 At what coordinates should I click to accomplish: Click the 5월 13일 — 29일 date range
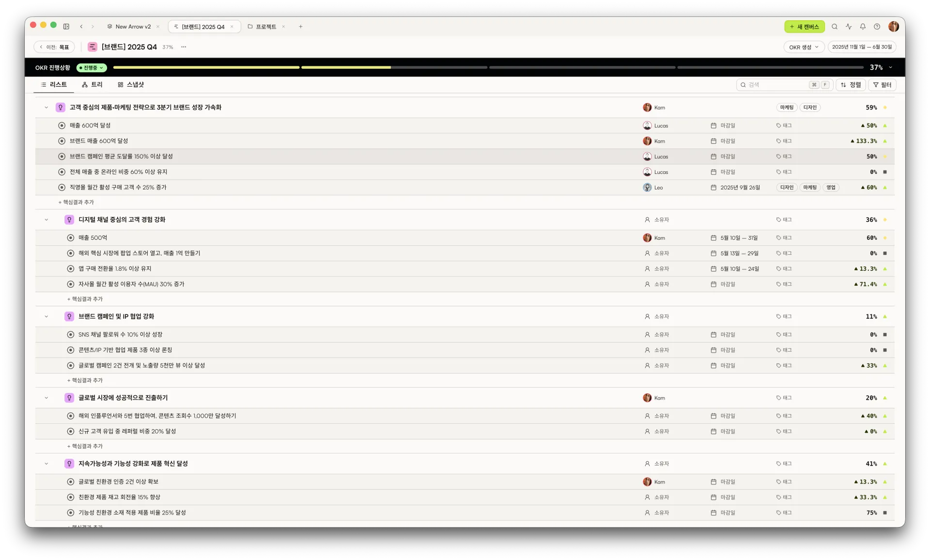739,253
